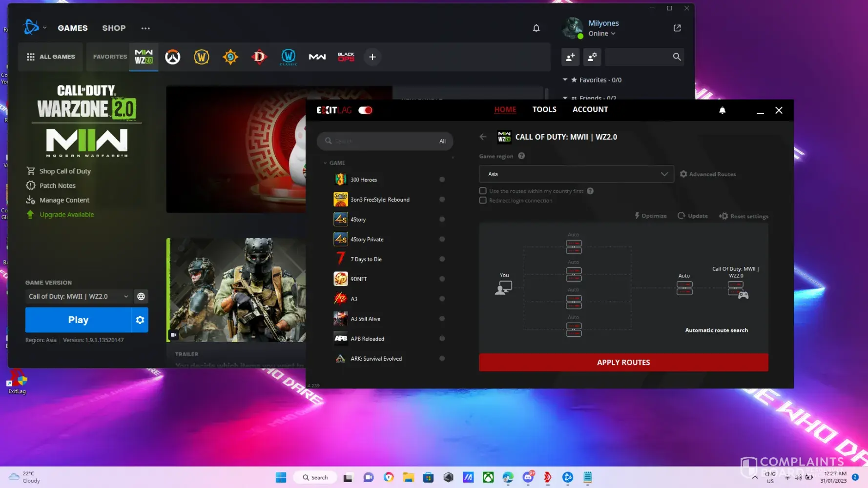Screen dimensions: 868x488
Task: Click the Black Ops game icon
Action: tap(346, 57)
